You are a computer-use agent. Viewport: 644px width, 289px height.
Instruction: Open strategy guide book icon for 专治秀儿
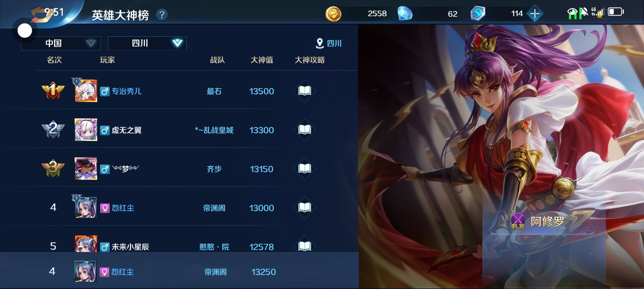[305, 91]
